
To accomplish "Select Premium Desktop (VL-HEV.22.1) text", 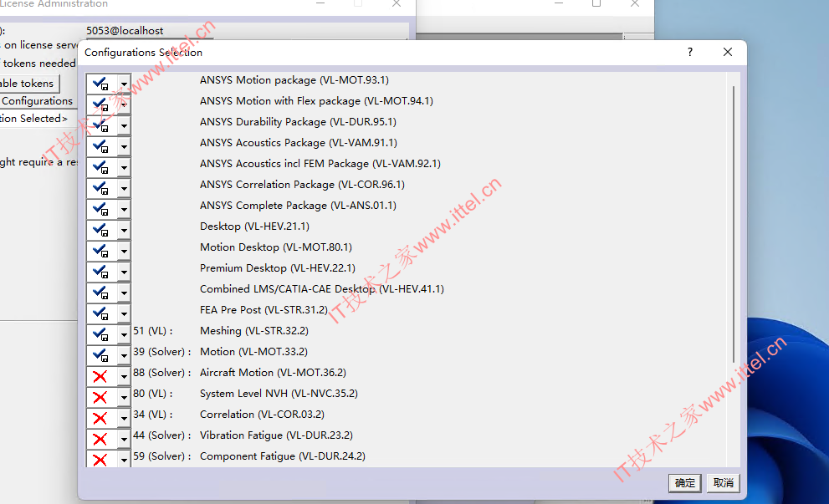I will pyautogui.click(x=278, y=268).
